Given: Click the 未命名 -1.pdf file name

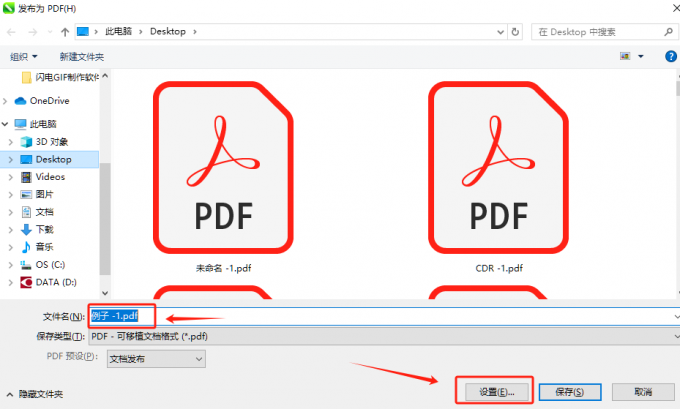Looking at the screenshot, I should 223,268.
